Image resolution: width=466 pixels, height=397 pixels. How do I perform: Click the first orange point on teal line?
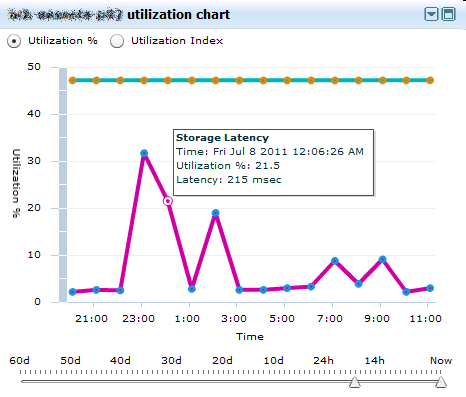click(73, 80)
